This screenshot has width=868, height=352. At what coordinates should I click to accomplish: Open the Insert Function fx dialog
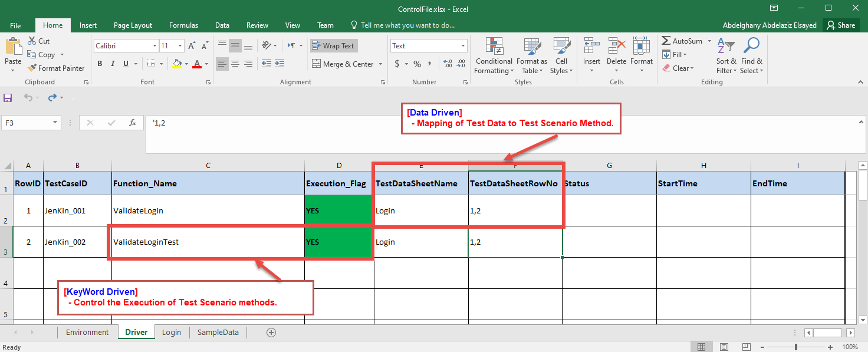tap(133, 123)
